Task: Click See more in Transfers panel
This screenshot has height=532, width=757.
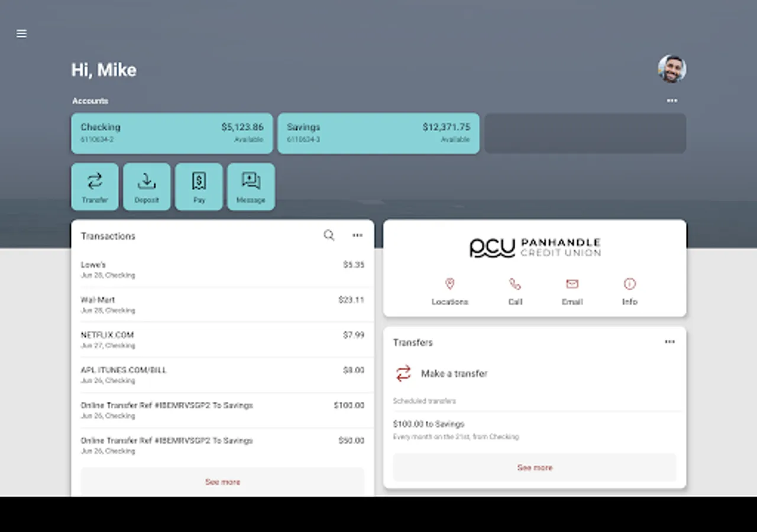Action: tap(534, 467)
